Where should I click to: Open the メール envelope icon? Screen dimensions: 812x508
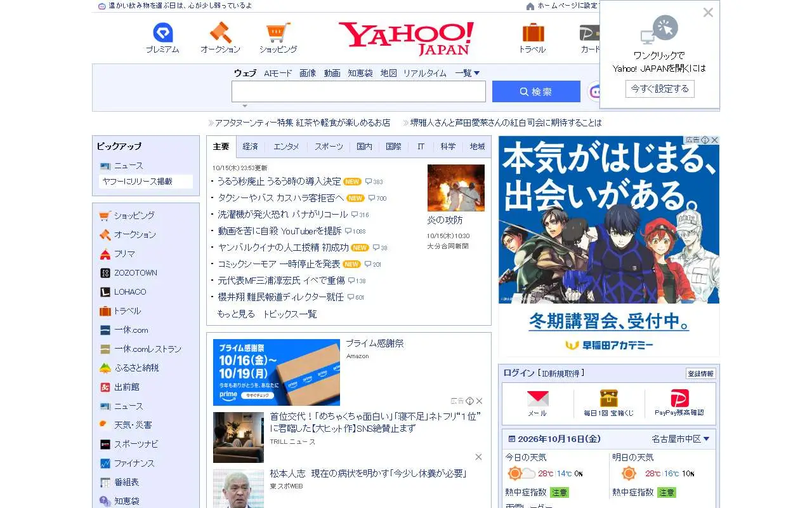point(537,399)
